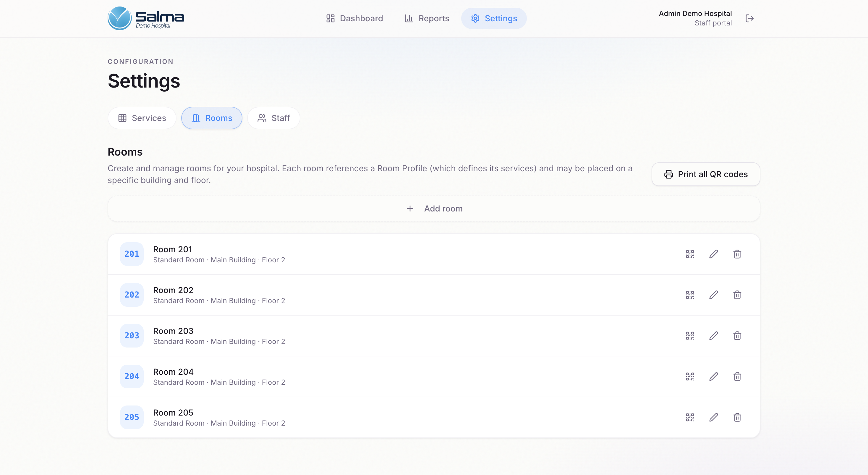Click the 'Room 201' name text
Viewport: 868px width, 475px height.
[173, 249]
